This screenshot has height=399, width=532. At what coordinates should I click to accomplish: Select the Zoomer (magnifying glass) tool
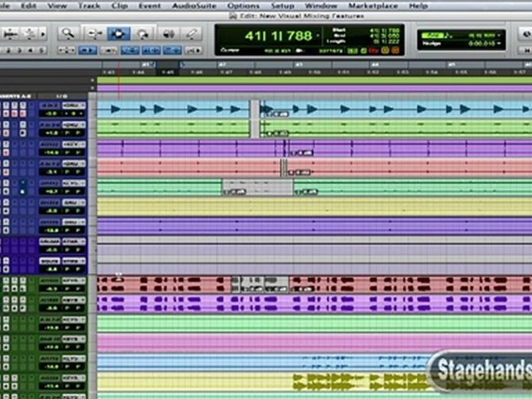pos(68,34)
